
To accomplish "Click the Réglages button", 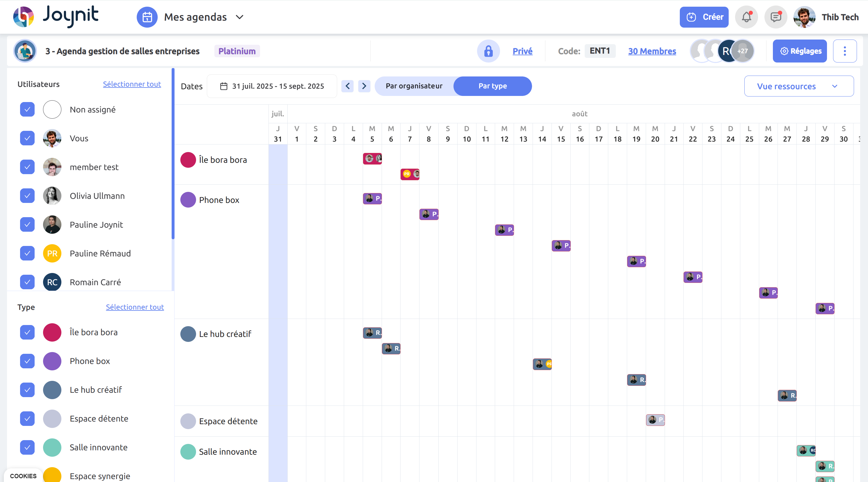I will point(799,51).
